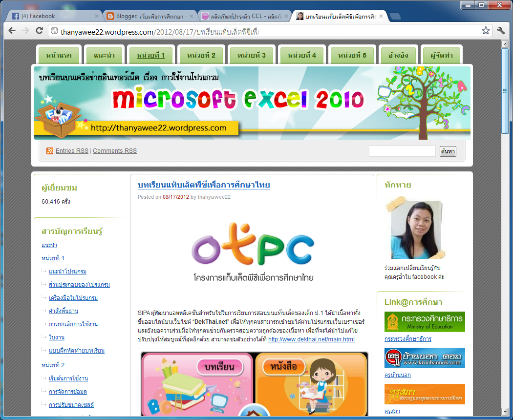Click the teacher profile photo
This screenshot has width=513, height=420.
coord(416,228)
